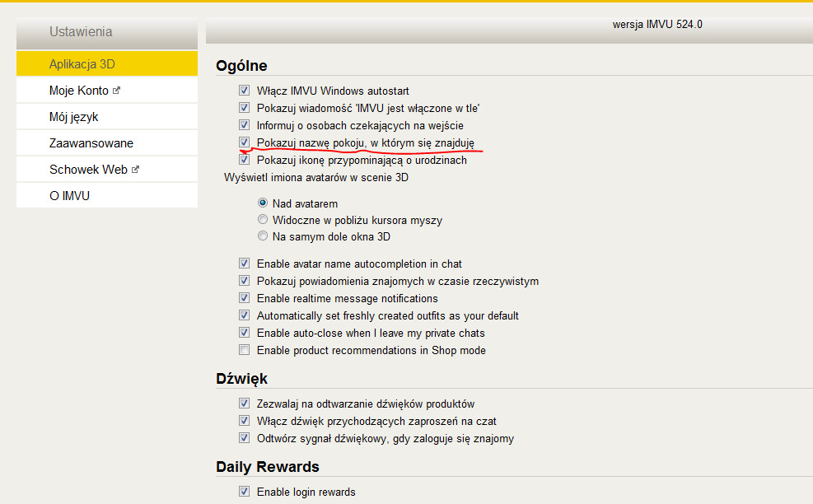
Task: Toggle Pokazuj nazwę pokoju checkbox
Action: click(x=244, y=142)
